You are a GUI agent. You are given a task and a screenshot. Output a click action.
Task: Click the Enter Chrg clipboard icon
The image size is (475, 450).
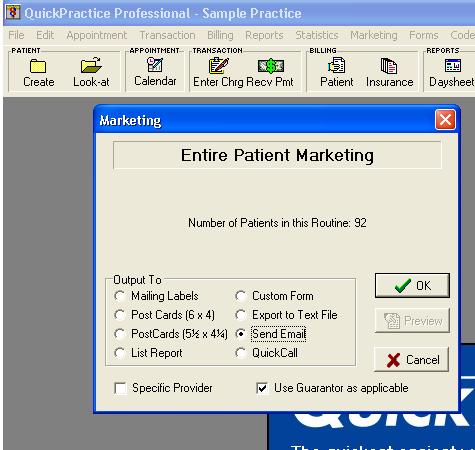[218, 65]
